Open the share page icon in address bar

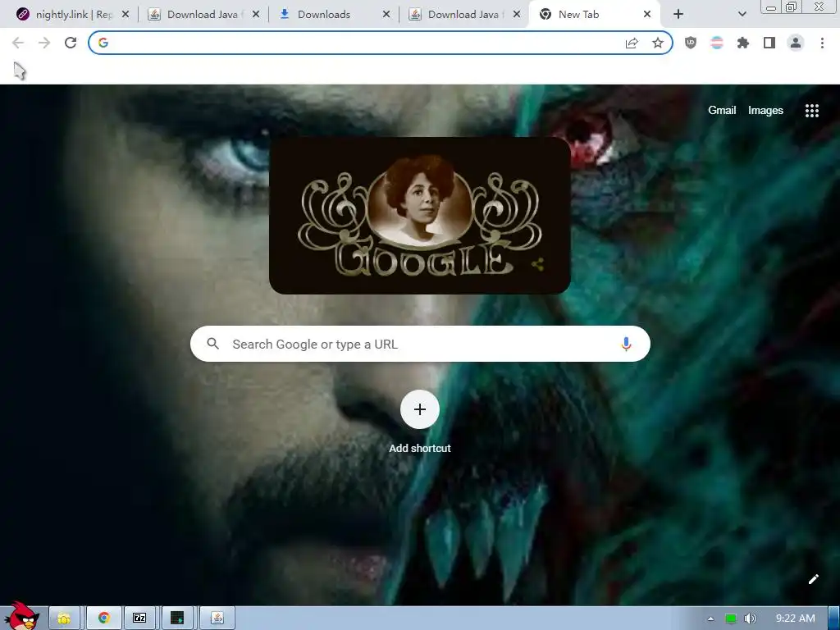point(632,43)
